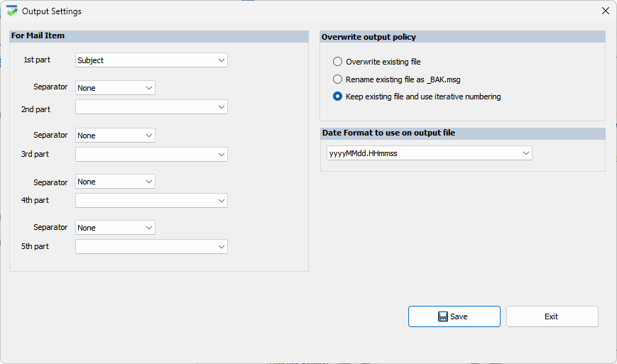Open Separator dropdown above 5th part
Image resolution: width=617 pixels, height=364 pixels.
[115, 228]
